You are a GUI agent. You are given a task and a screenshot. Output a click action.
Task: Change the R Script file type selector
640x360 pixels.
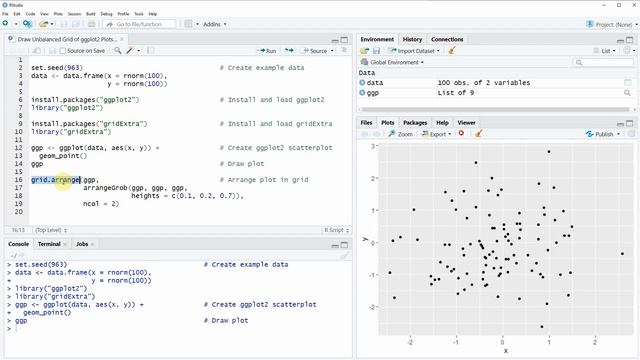336,230
